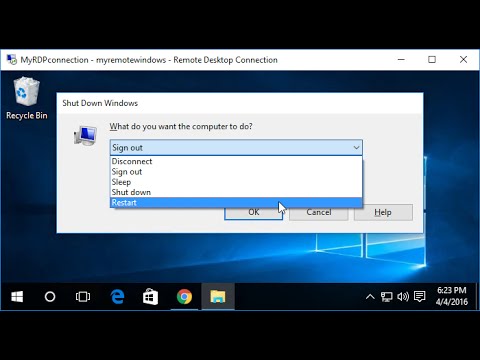Click the Cancel button
This screenshot has width=480, height=360.
[x=319, y=213]
